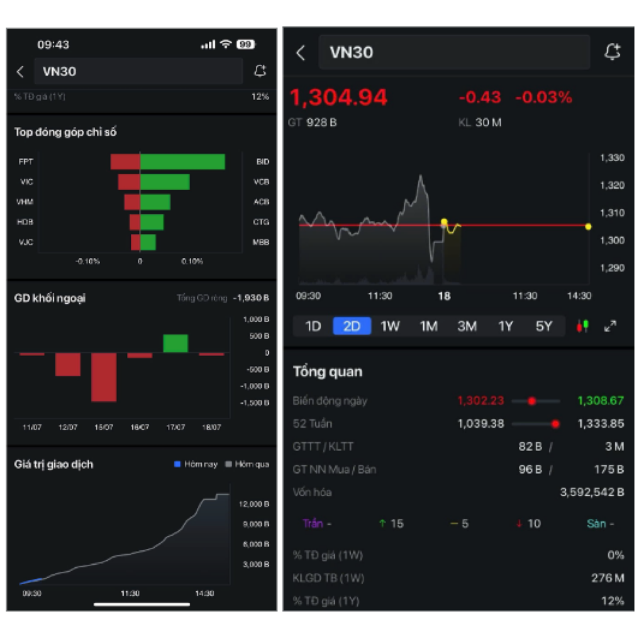This screenshot has height=644, width=644.
Task: Tap the battery indicator in status bar
Action: coord(245,45)
